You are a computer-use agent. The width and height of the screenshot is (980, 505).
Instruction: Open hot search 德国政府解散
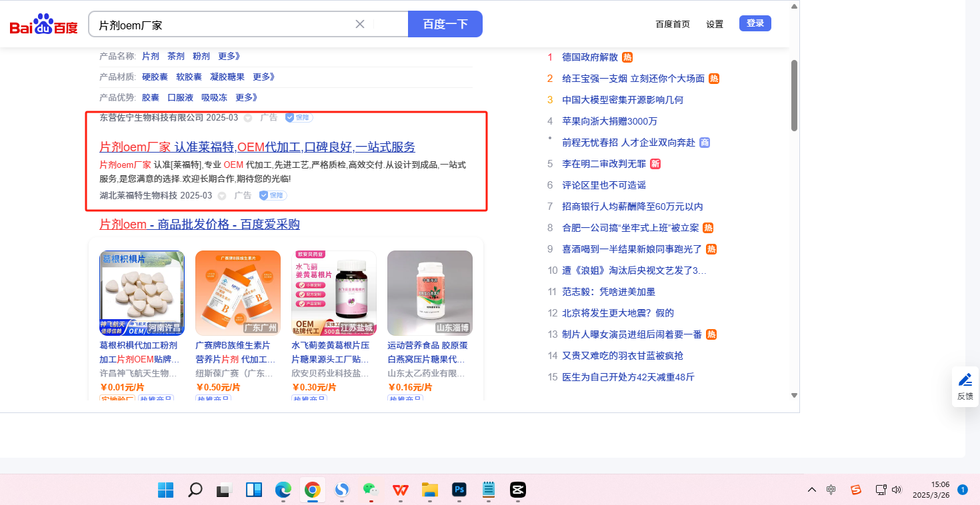coord(590,57)
